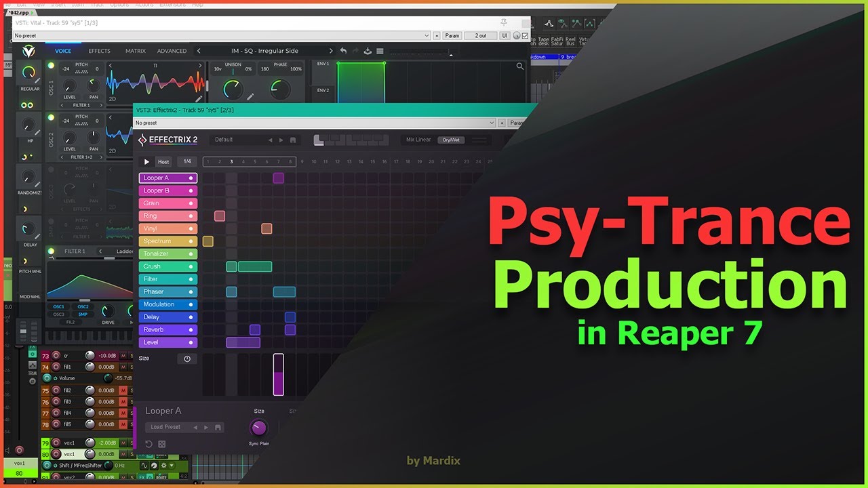Toggle OSC 2 power LED in Vital
Image resolution: width=868 pixels, height=488 pixels.
click(50, 117)
